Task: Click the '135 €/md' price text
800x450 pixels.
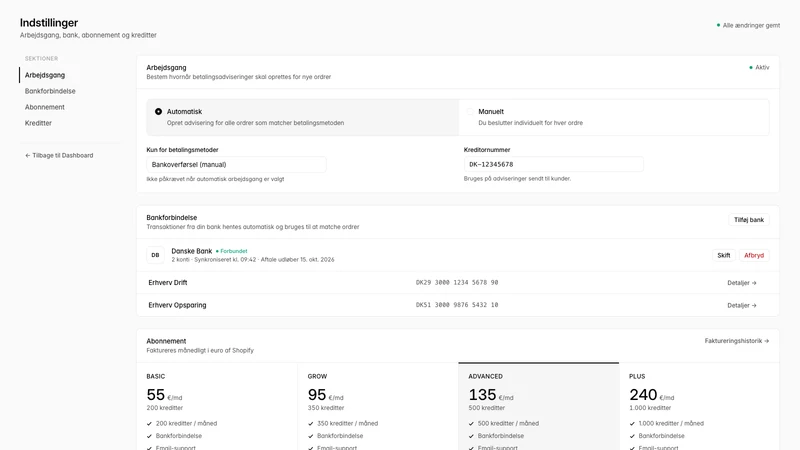Action: tap(491, 395)
